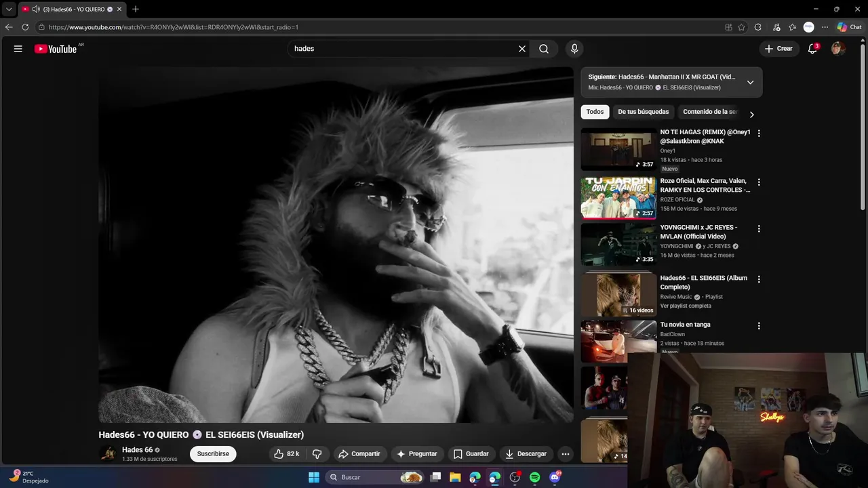Open the Windows Start menu

[314, 477]
